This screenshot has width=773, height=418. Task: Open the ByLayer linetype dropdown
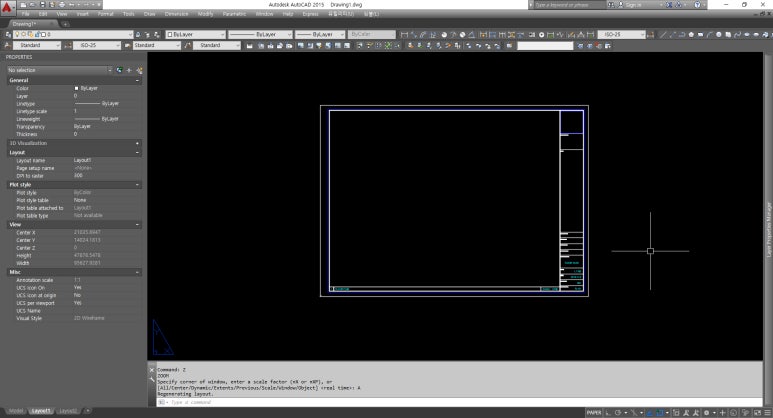coord(260,35)
